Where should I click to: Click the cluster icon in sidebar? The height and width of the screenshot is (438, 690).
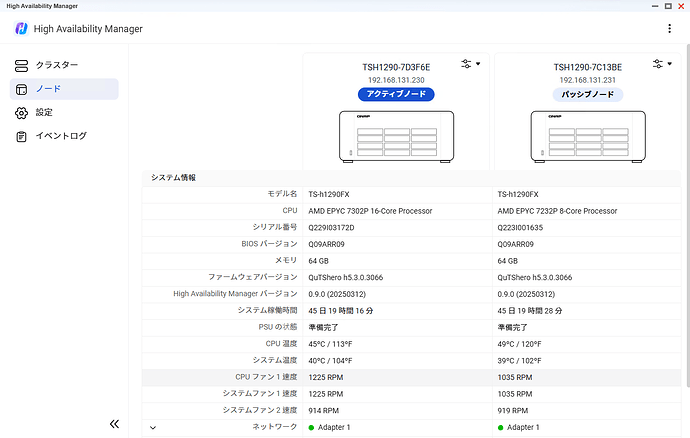click(22, 65)
